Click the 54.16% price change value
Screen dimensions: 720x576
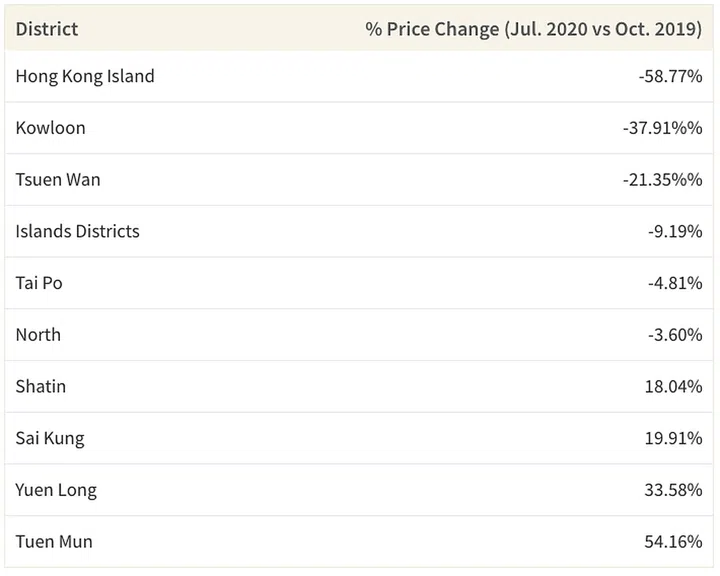click(x=673, y=542)
